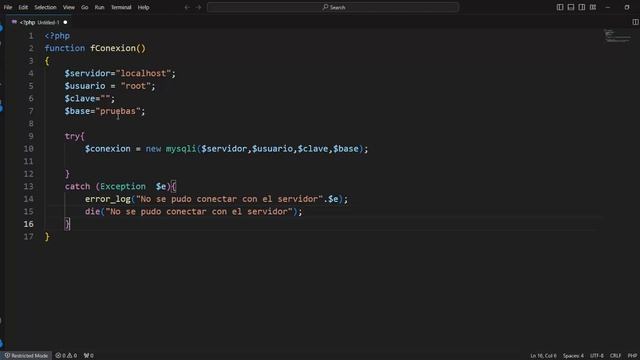Click the "new" keyword on line 10

coord(153,149)
